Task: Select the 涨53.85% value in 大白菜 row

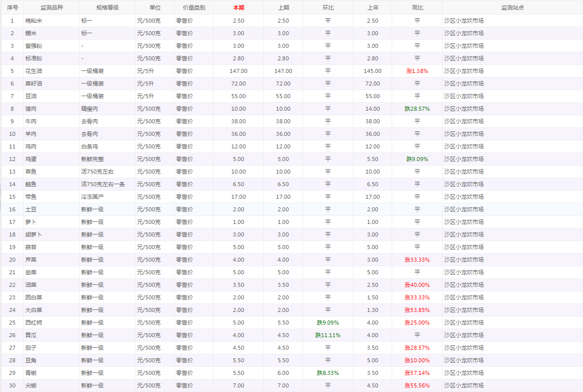Action: coord(417,310)
